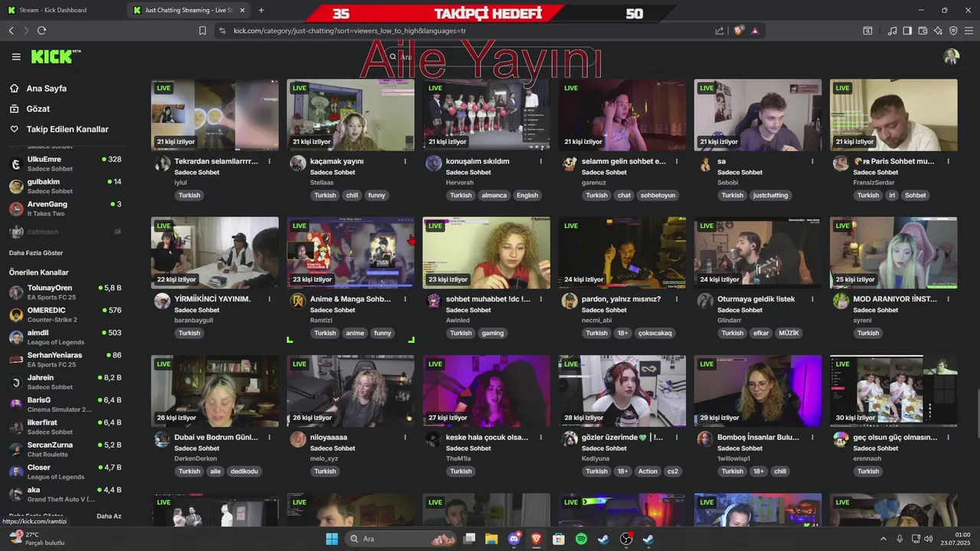Open Brave Shields lion icon
The image size is (980, 551).
(738, 31)
